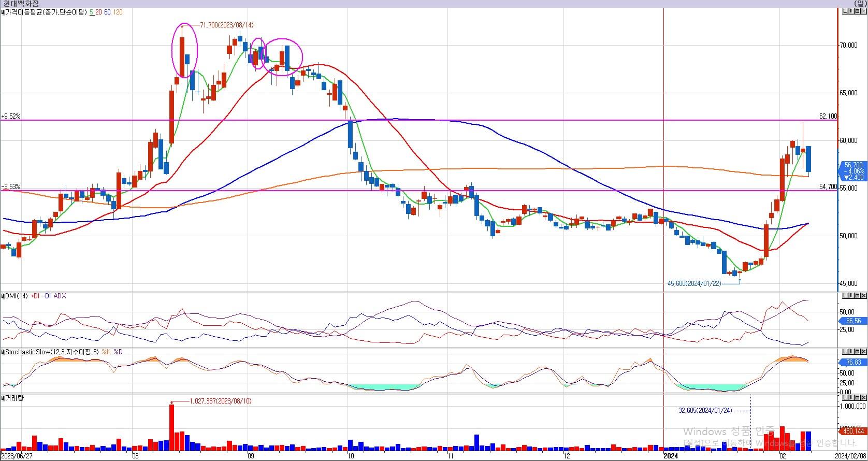Select the orange 120-day moving average legend

pos(118,11)
